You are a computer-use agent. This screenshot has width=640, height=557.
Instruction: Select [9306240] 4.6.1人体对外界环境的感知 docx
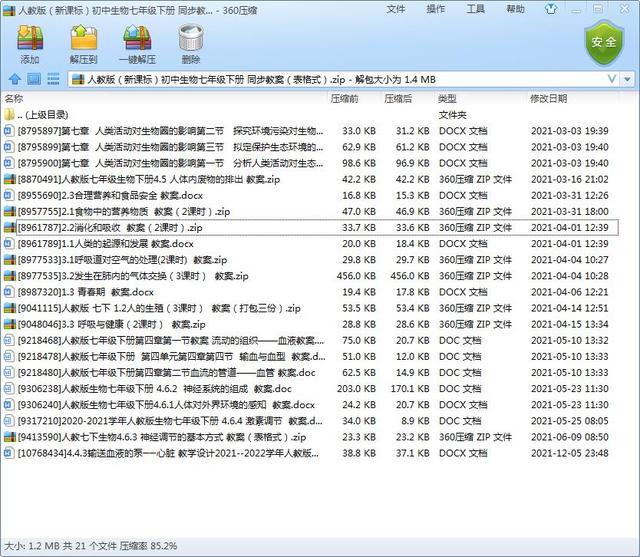coord(311,405)
